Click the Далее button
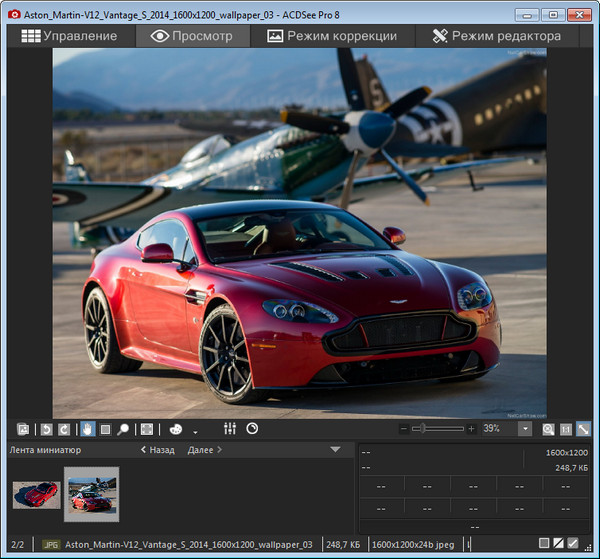Image resolution: width=600 pixels, height=559 pixels. [204, 450]
